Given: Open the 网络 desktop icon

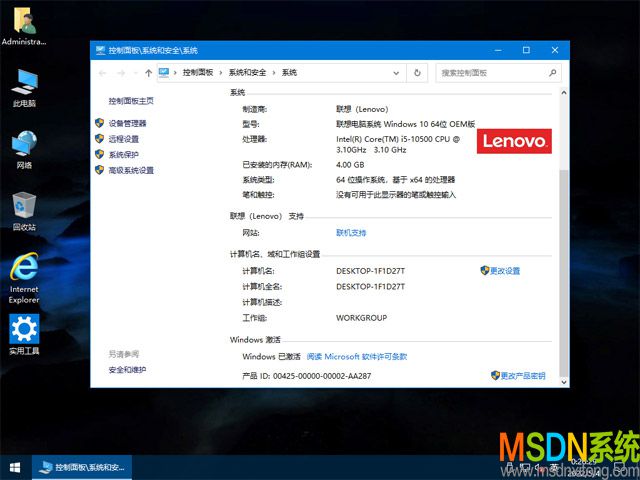Looking at the screenshot, I should pos(24,149).
